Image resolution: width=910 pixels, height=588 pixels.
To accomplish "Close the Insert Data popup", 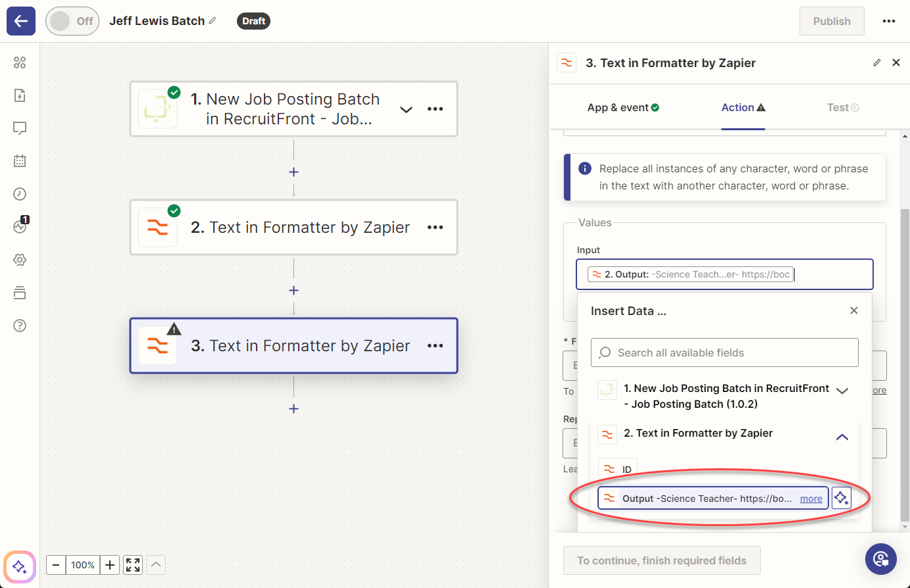I will [x=853, y=310].
